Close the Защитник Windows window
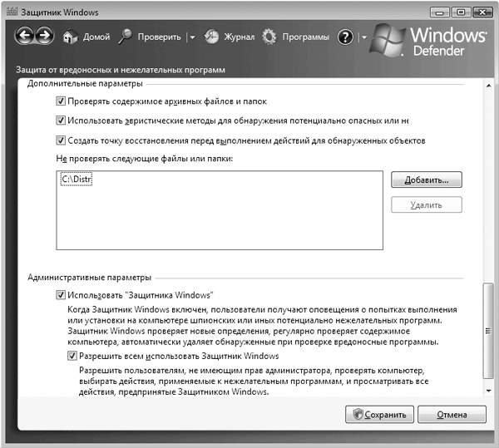This screenshot has width=499, height=448. (482, 12)
